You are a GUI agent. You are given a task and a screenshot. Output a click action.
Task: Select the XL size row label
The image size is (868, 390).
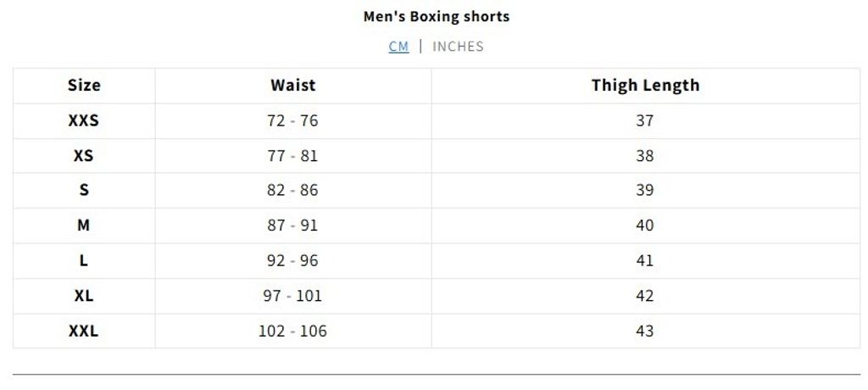pos(84,296)
